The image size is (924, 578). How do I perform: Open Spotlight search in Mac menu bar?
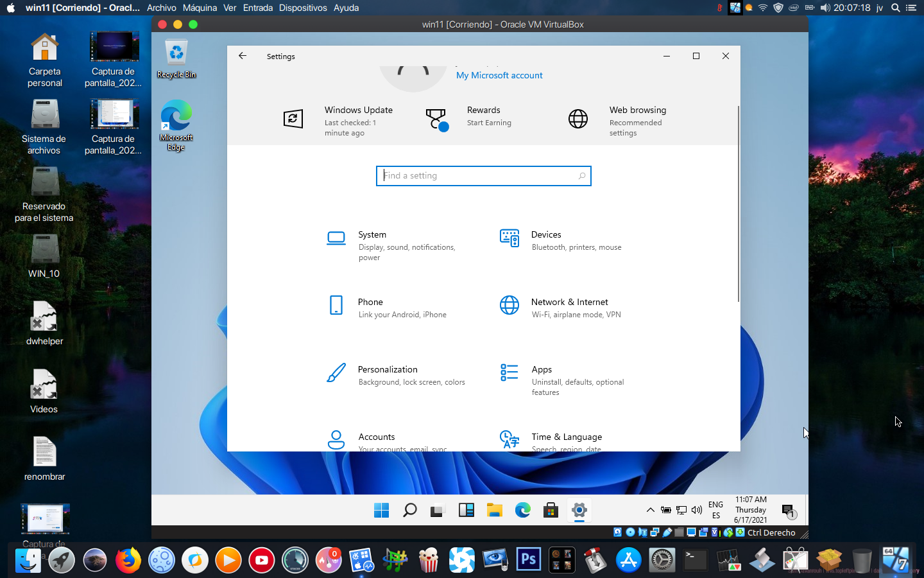895,8
